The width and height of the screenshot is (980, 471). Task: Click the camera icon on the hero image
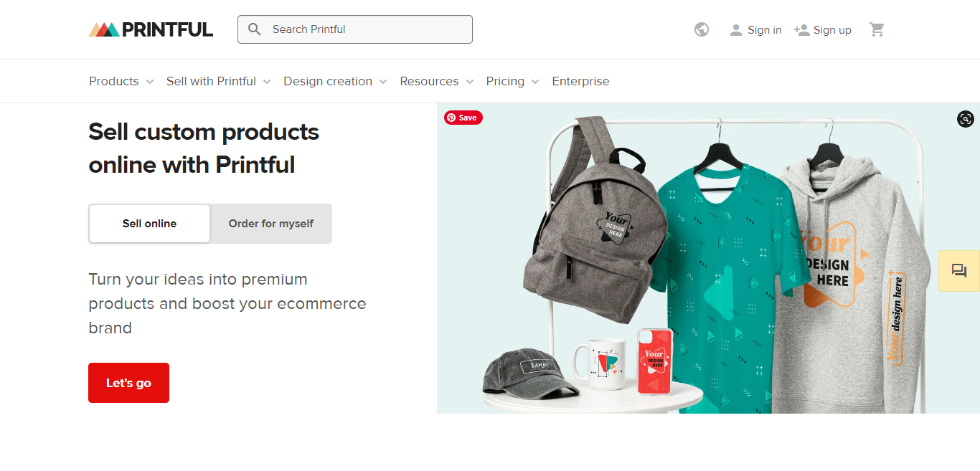pos(965,119)
